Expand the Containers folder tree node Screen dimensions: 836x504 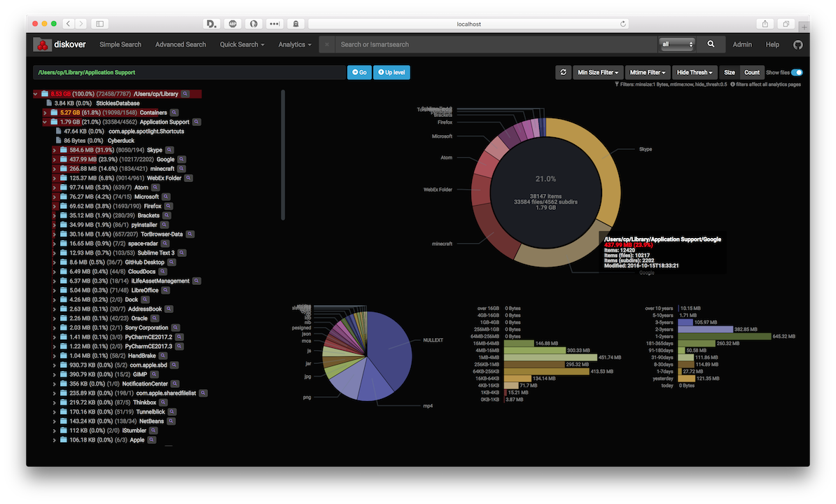coord(45,113)
